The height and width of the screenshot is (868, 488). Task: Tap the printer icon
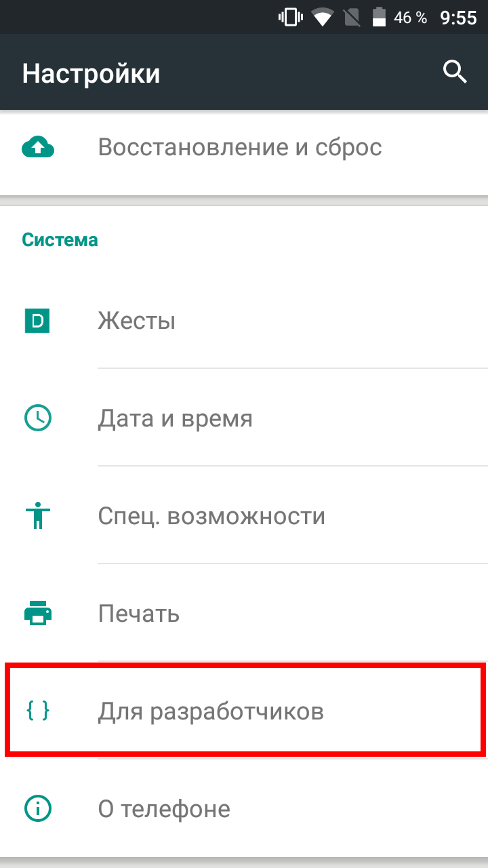pos(38,614)
